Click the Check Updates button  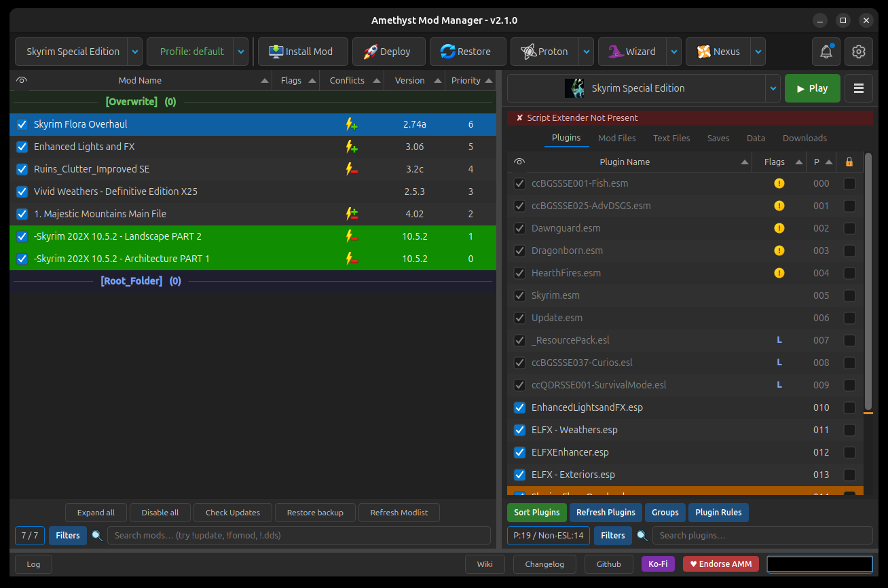(233, 513)
